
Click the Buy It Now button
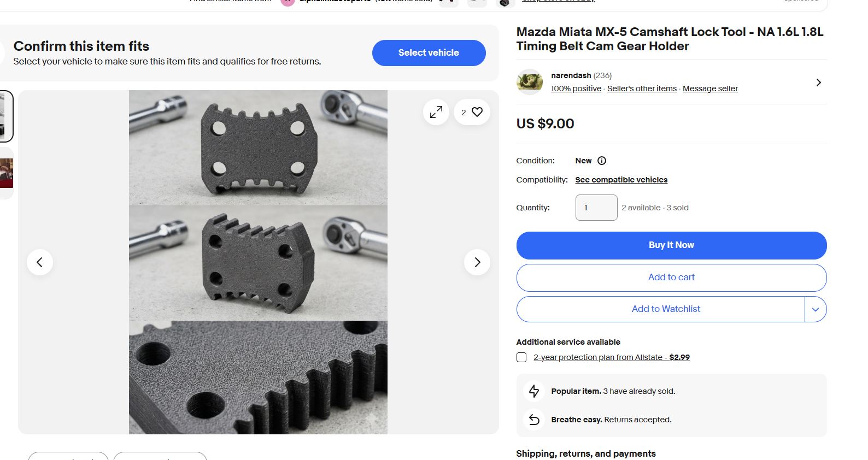tap(671, 245)
